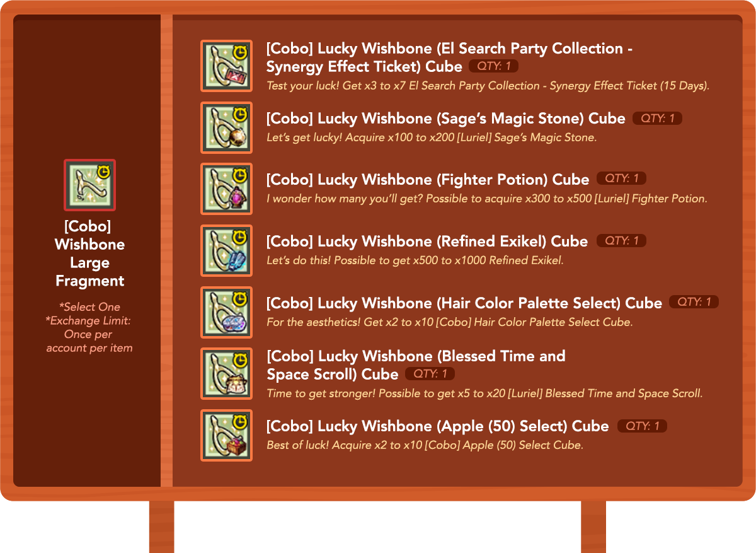
Task: Click the Lucky Wishbone Sage's Magic Stone title
Action: click(x=445, y=119)
